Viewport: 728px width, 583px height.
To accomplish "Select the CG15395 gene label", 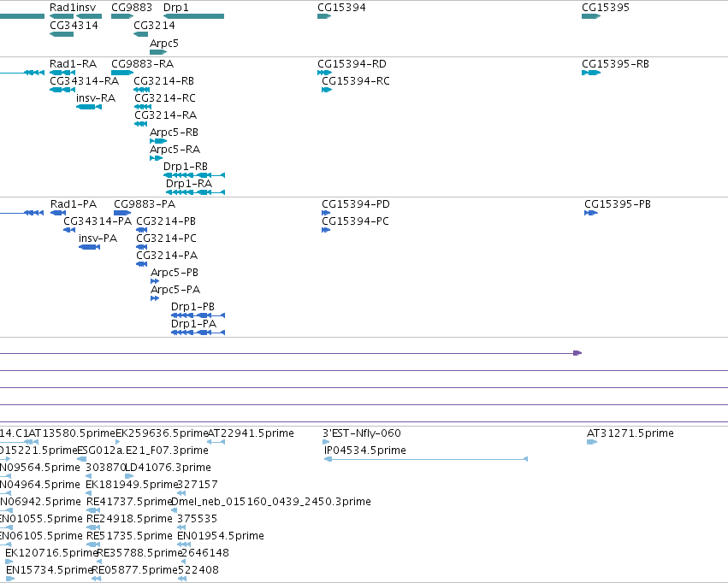I will 606,8.
